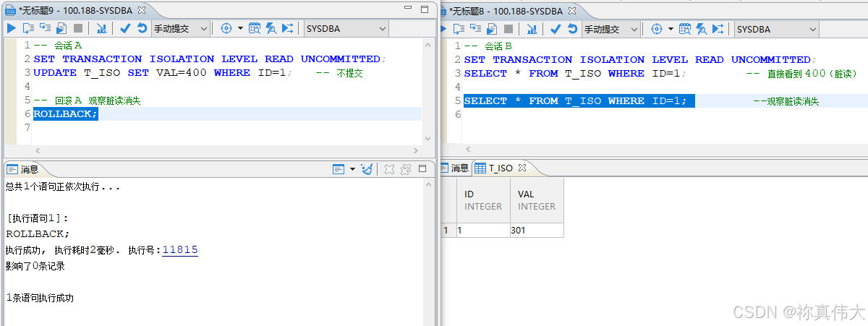The image size is (868, 326).
Task: Roll back transaction via 无标题9 toolbar icon
Action: (142, 29)
